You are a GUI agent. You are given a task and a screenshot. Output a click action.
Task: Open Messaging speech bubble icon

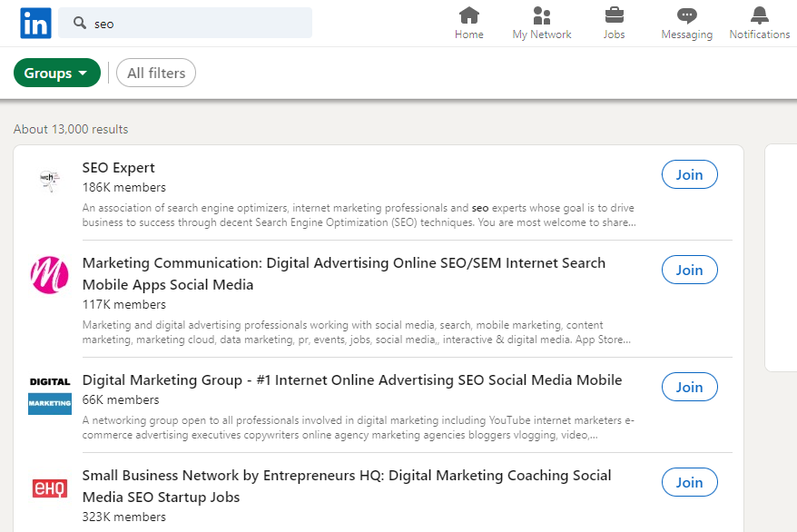coord(686,15)
